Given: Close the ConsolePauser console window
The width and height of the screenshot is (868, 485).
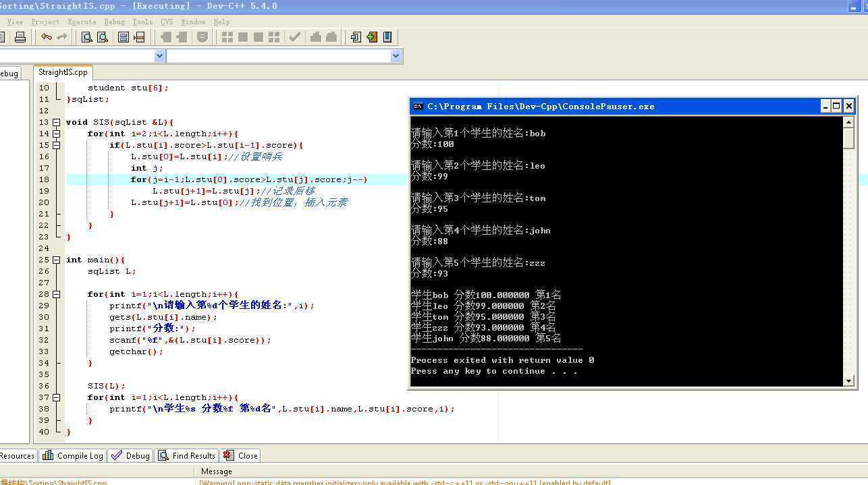Looking at the screenshot, I should pos(849,106).
